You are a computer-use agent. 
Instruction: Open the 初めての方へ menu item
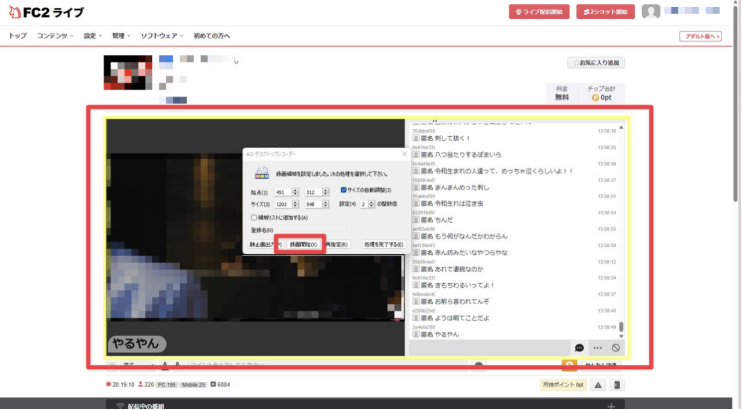[212, 36]
